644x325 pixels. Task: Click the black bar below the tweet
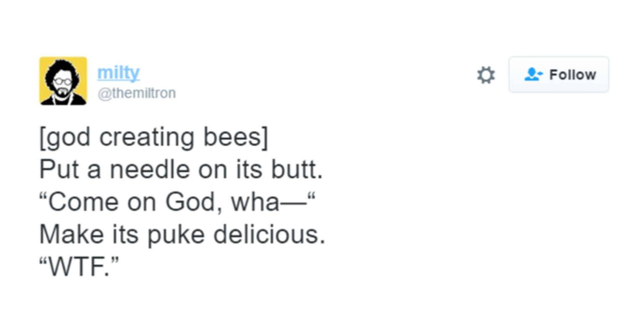(x=322, y=309)
